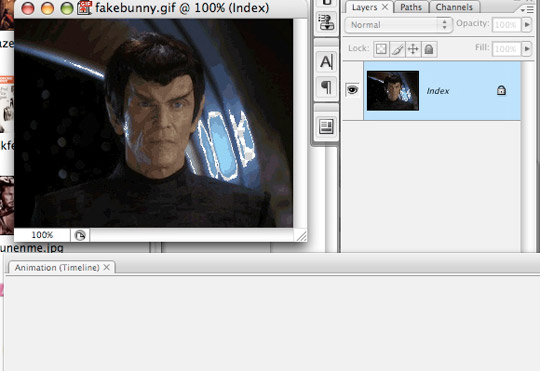Hide the Index layer with eye icon
The image size is (540, 371).
tap(352, 90)
